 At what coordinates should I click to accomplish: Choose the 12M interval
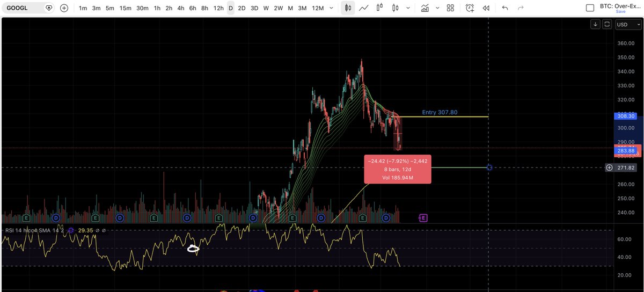click(318, 8)
